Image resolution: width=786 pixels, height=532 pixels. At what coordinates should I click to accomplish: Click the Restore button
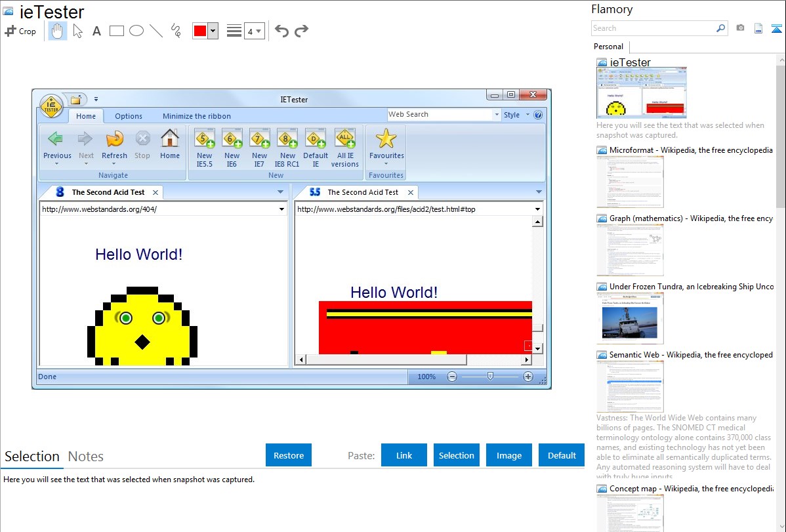point(289,455)
